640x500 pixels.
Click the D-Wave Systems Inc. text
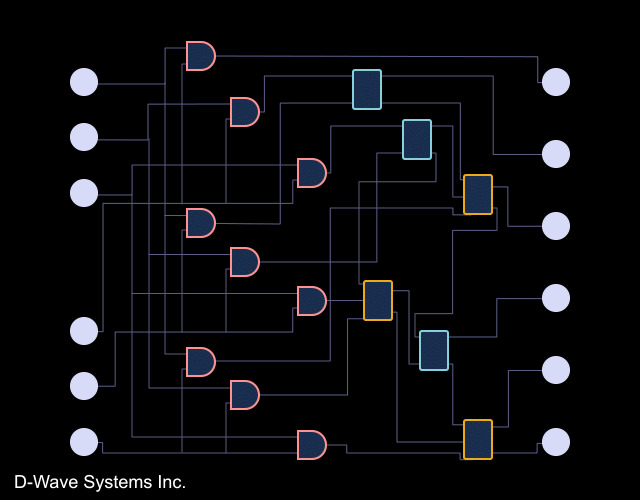coord(100,482)
